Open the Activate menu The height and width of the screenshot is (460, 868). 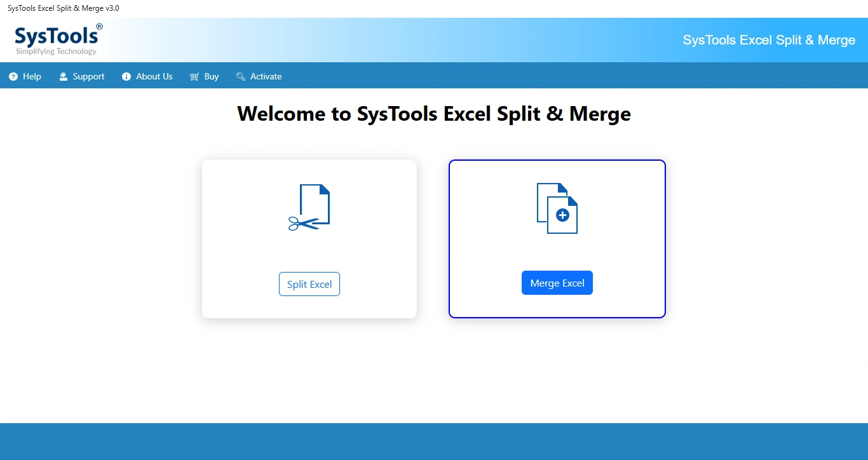tap(266, 76)
